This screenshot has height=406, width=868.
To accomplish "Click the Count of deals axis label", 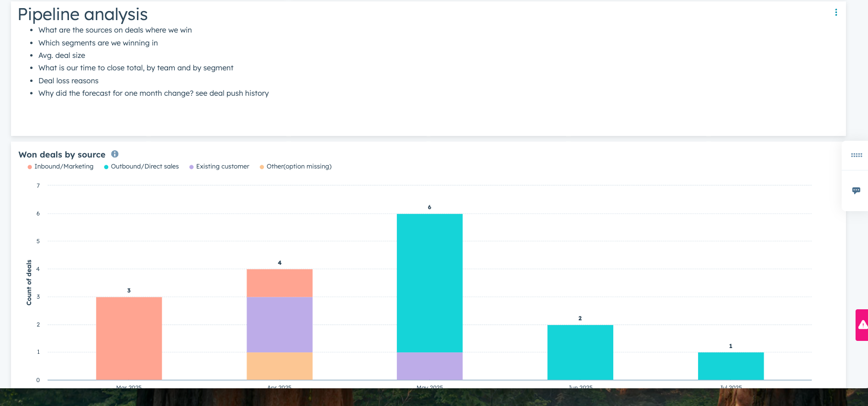I will click(x=29, y=282).
